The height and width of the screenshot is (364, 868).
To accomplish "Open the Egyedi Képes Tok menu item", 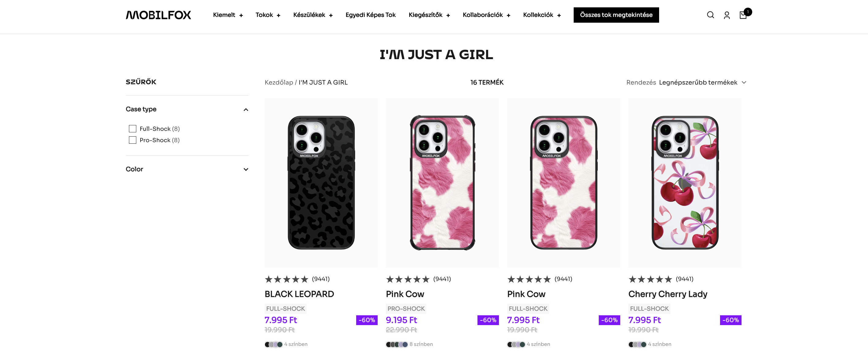I will click(370, 15).
